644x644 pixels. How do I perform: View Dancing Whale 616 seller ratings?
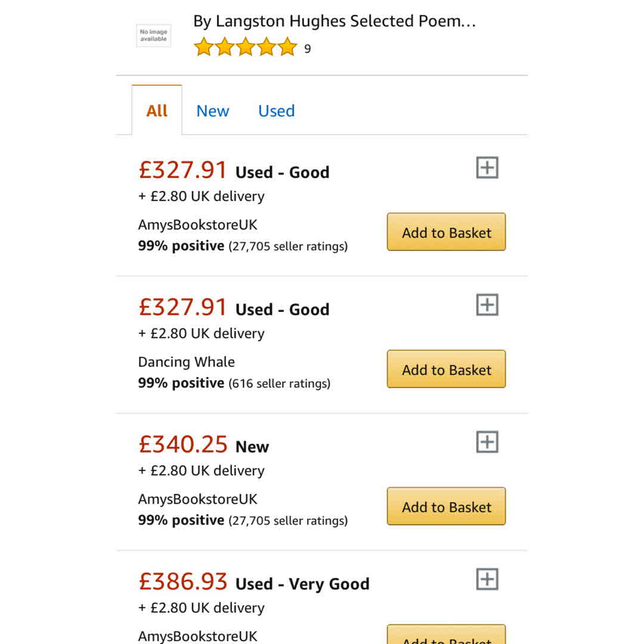279,383
